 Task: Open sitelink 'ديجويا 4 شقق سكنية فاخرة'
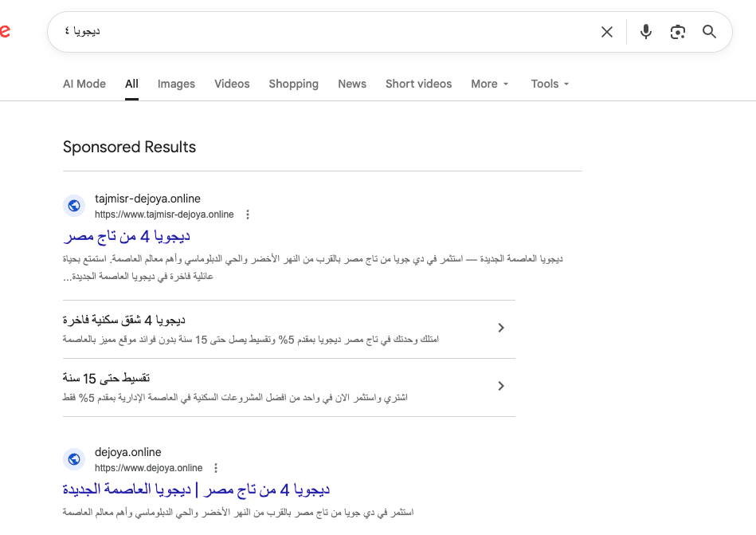tap(124, 320)
